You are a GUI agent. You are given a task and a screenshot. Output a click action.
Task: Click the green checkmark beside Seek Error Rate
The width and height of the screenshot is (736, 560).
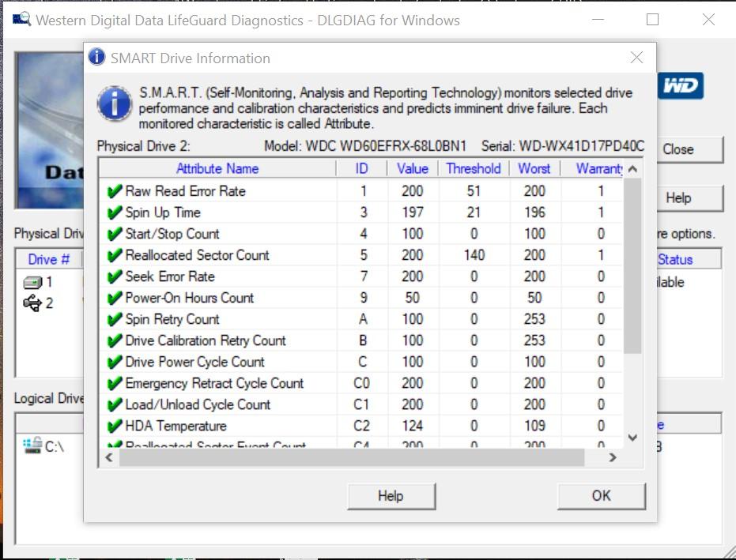coord(114,276)
